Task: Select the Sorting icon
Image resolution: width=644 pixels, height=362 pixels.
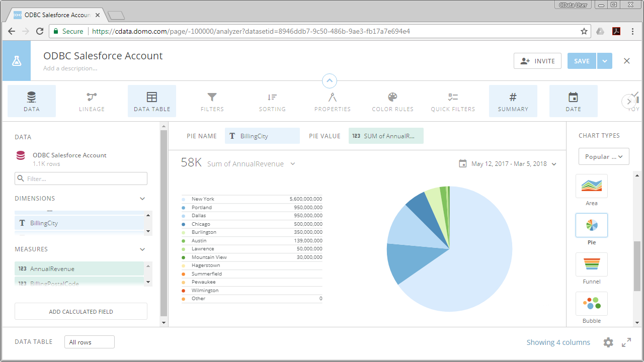Action: [x=272, y=101]
